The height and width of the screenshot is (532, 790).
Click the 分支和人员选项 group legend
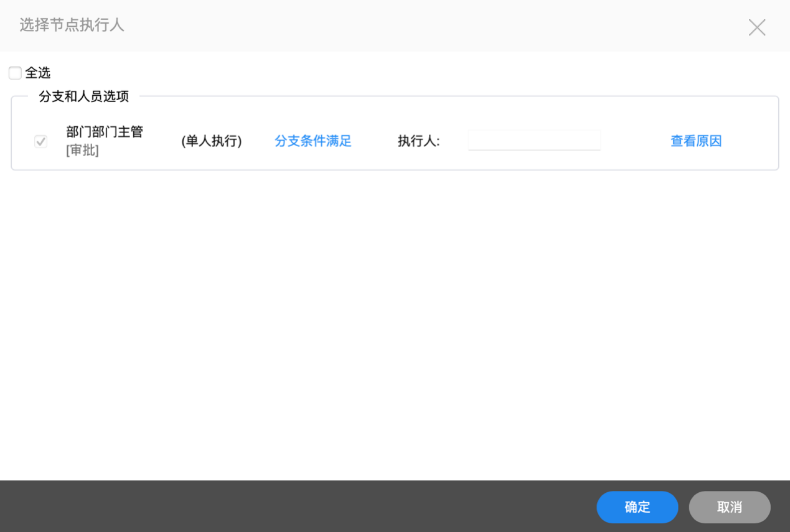pos(84,96)
